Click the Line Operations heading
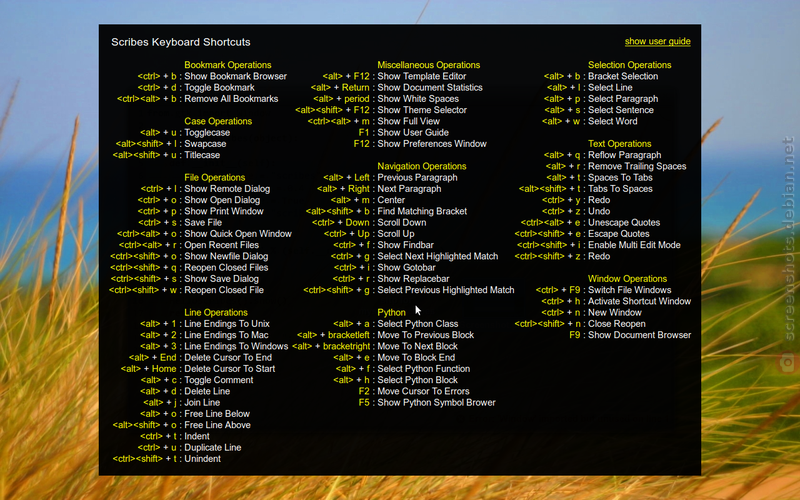This screenshot has width=800, height=500. click(x=216, y=312)
